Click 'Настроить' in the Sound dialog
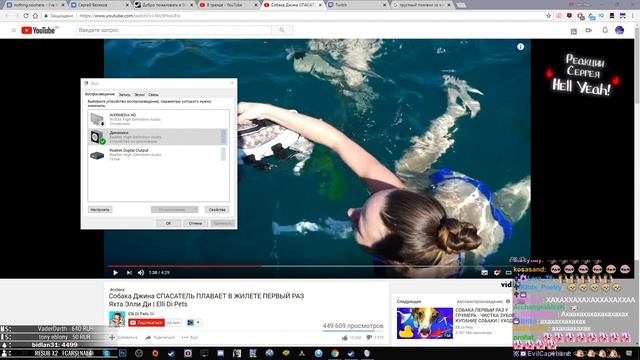The height and width of the screenshot is (360, 640). (100, 210)
